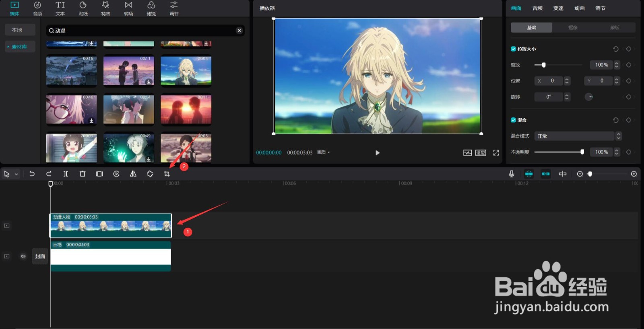Open fullscreen preview in player

tap(496, 153)
